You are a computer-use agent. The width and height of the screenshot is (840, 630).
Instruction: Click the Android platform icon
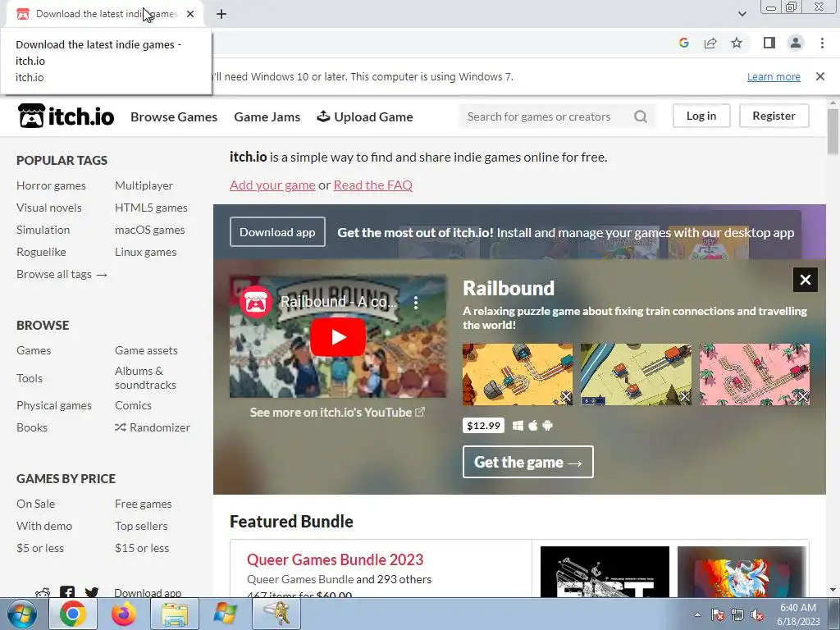[x=547, y=426]
